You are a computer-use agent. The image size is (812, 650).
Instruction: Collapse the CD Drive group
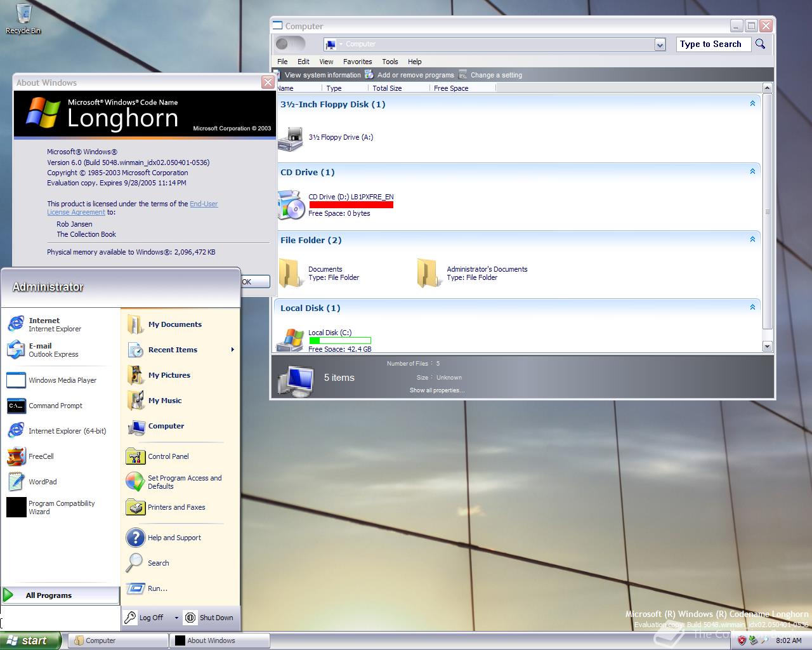pyautogui.click(x=752, y=171)
